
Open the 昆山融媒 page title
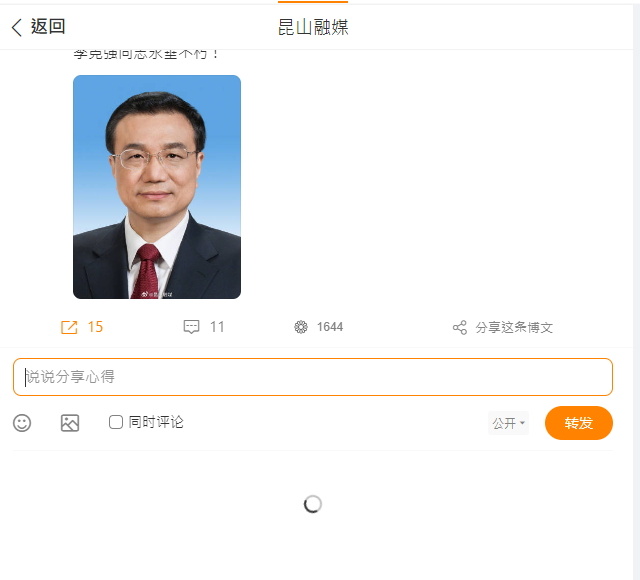point(313,27)
